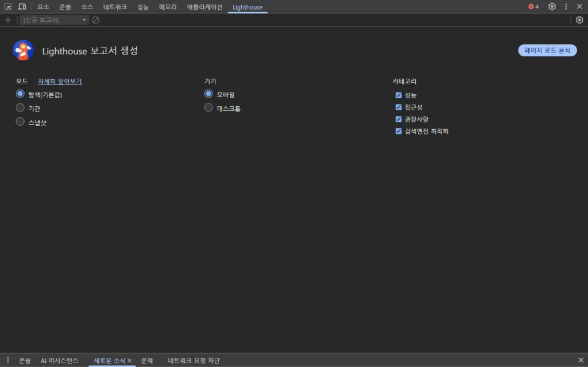Choose the 스냅샷 mode radio button

[20, 122]
